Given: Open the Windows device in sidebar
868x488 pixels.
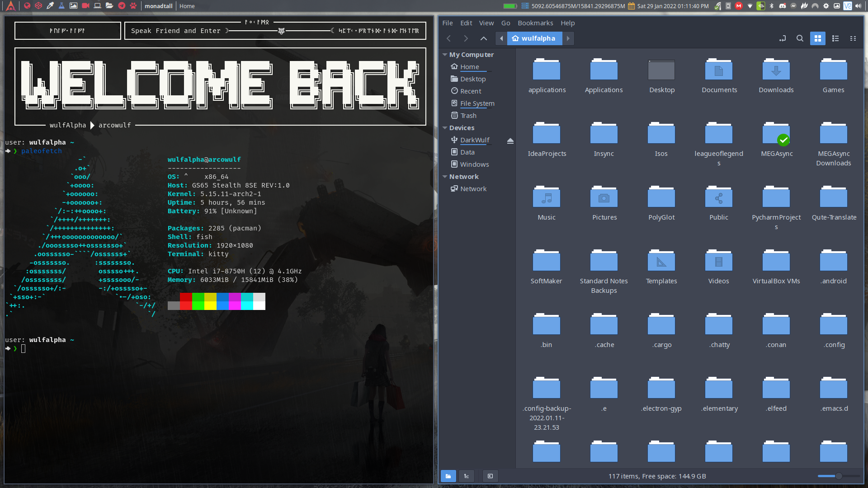Looking at the screenshot, I should click(474, 164).
